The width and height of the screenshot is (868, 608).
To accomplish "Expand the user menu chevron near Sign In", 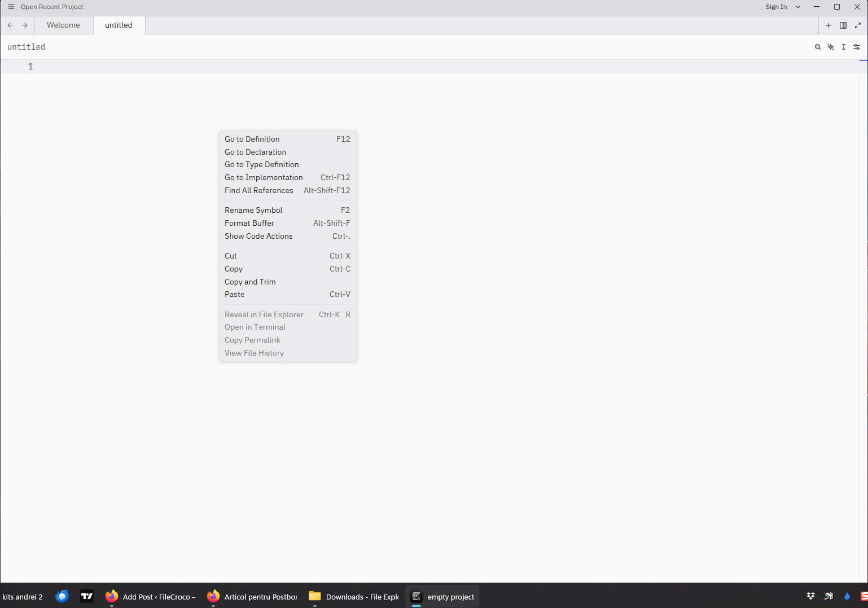I will tap(798, 7).
